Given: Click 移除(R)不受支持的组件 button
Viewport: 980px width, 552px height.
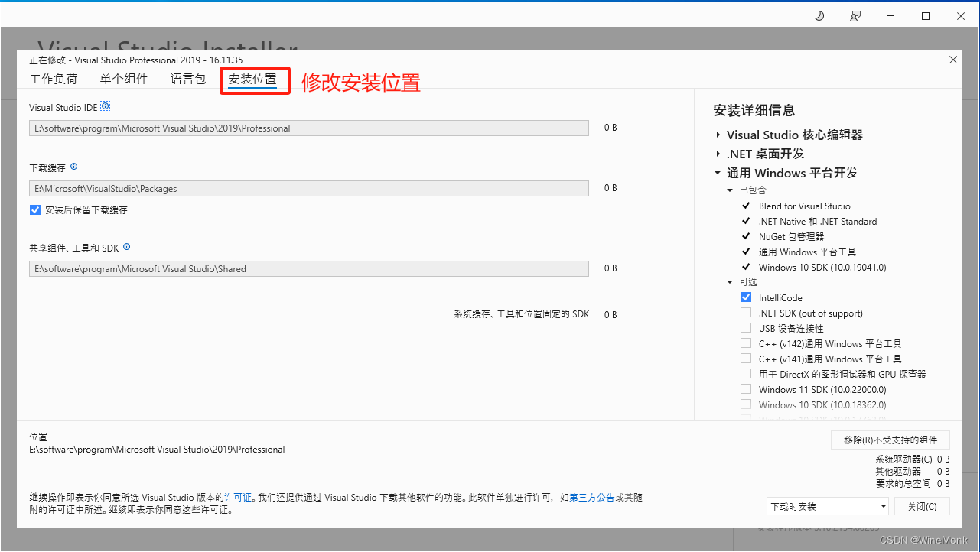Looking at the screenshot, I should tap(890, 440).
